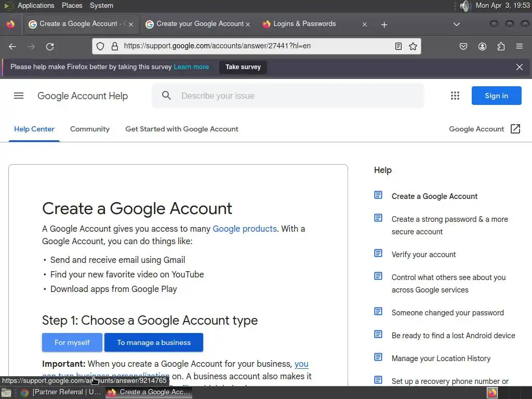Save page to Pocket
This screenshot has height=399, width=532.
(463, 46)
